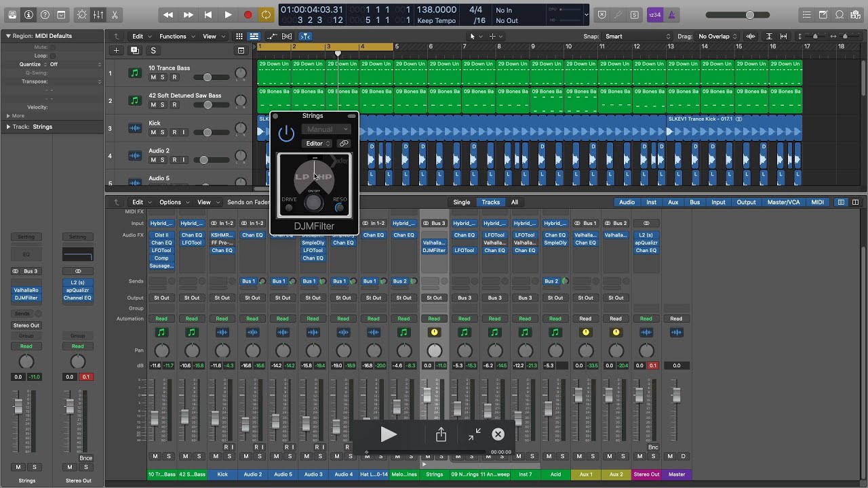Viewport: 868px width, 488px height.
Task: Open the Drag No Overlap dropdown
Action: pyautogui.click(x=717, y=37)
